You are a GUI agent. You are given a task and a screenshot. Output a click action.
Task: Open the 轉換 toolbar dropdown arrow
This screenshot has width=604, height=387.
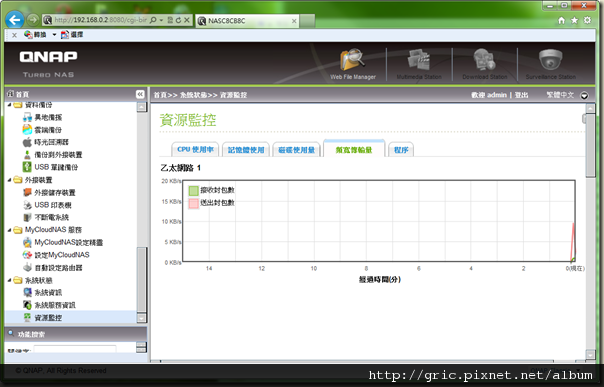[54, 35]
